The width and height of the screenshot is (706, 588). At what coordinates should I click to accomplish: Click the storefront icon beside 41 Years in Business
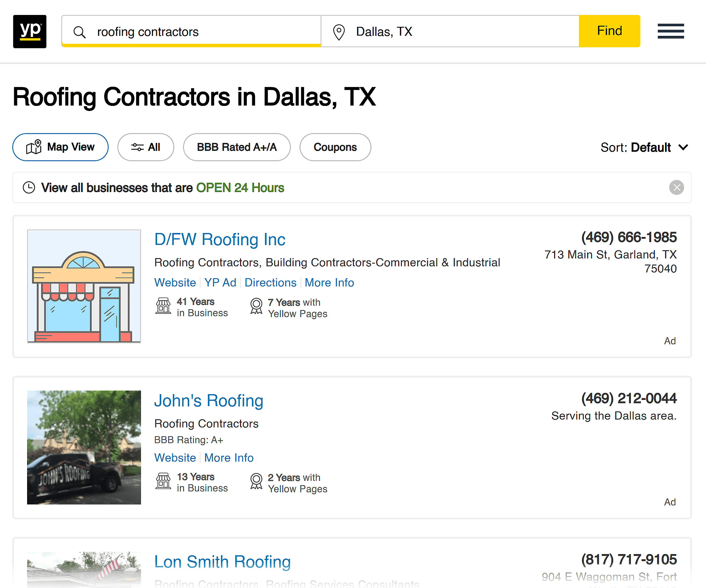[164, 306]
